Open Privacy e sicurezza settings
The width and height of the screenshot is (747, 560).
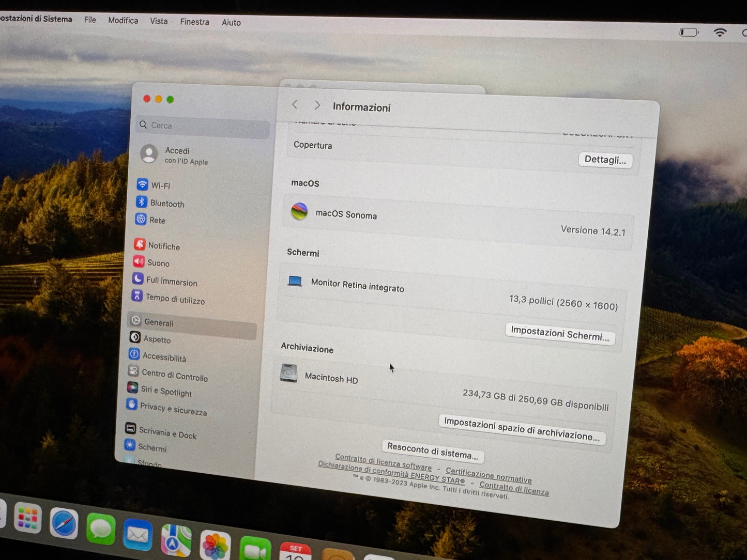pos(173,409)
